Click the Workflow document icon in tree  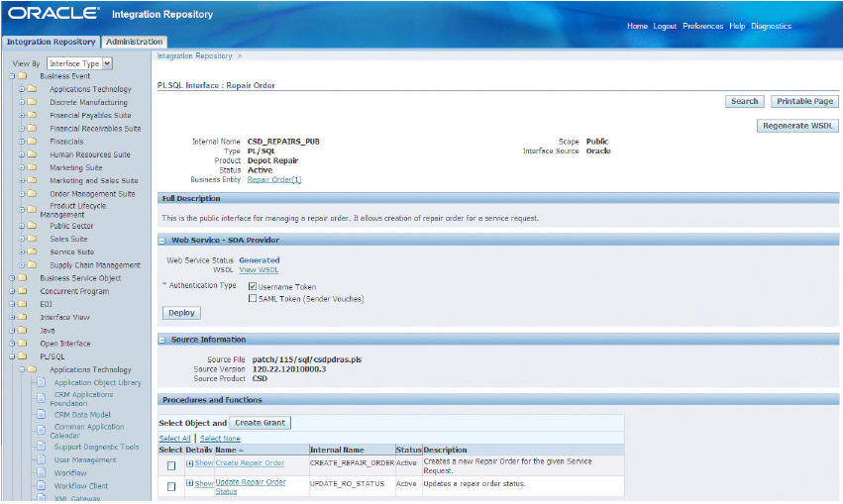click(42, 472)
